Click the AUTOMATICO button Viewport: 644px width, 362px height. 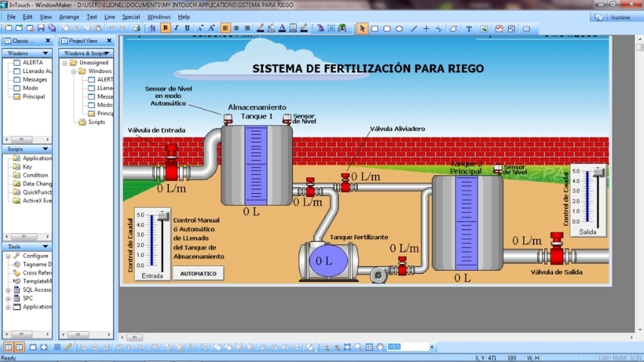coord(199,273)
